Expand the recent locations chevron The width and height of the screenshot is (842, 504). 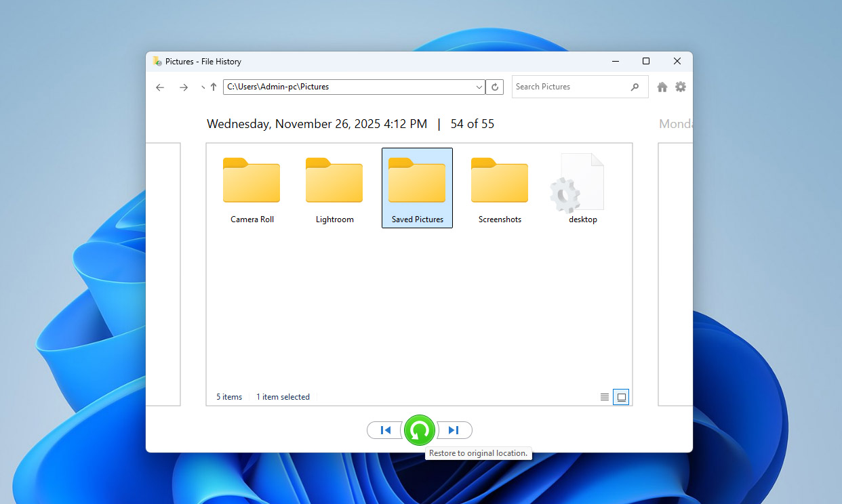point(202,87)
